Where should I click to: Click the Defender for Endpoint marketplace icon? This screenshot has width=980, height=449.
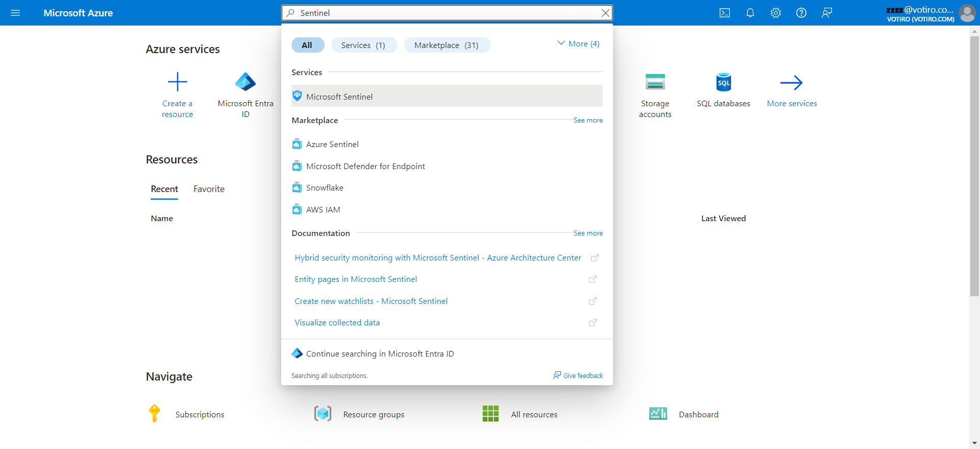pyautogui.click(x=297, y=166)
